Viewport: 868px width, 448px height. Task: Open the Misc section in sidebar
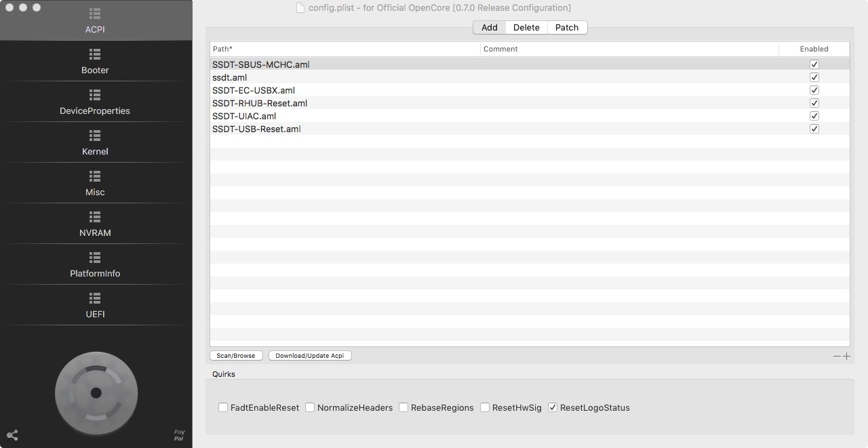click(x=95, y=184)
